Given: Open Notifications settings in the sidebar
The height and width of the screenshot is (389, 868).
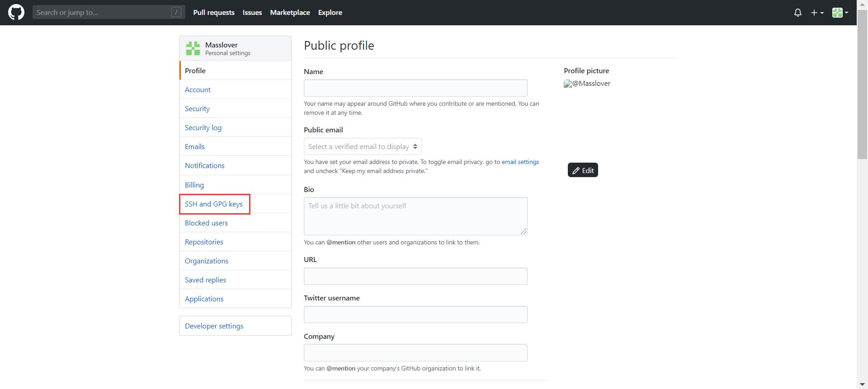Looking at the screenshot, I should tap(235, 165).
